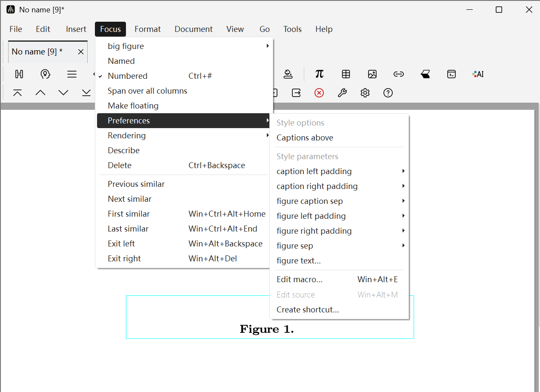The width and height of the screenshot is (540, 392).
Task: Choose Create shortcut... option
Action: coord(308,310)
